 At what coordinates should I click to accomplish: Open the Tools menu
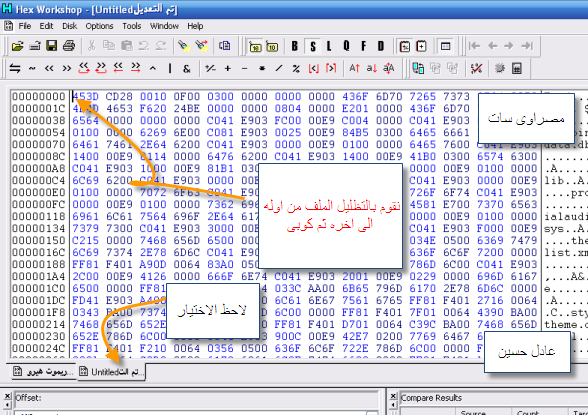(x=132, y=26)
